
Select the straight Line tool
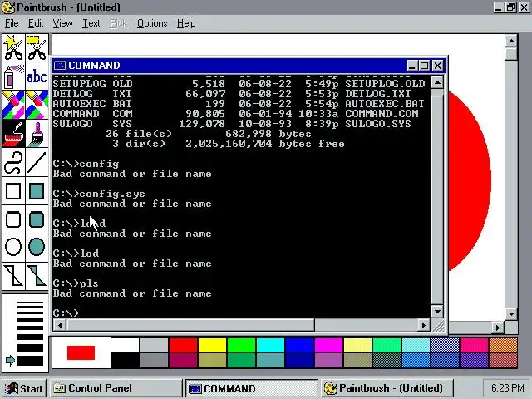click(x=37, y=162)
